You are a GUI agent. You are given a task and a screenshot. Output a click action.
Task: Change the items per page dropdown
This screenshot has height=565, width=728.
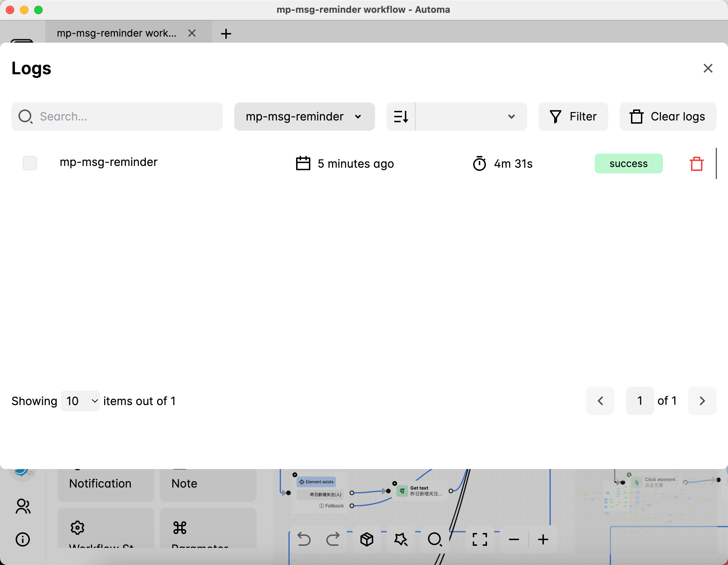click(81, 401)
